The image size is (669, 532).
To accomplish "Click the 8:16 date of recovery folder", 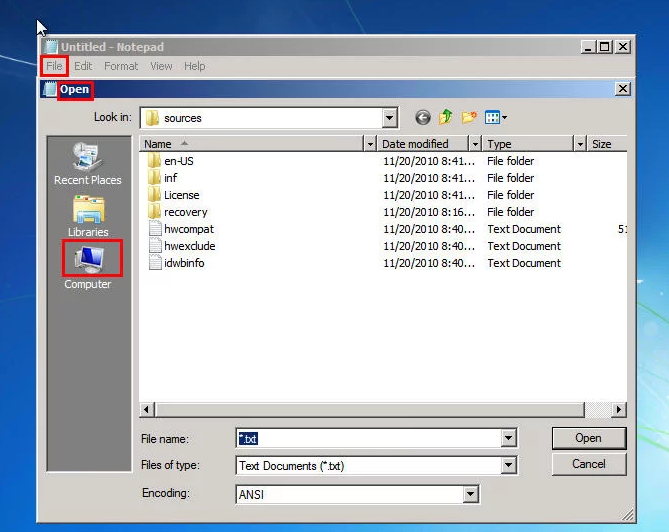I will click(429, 212).
